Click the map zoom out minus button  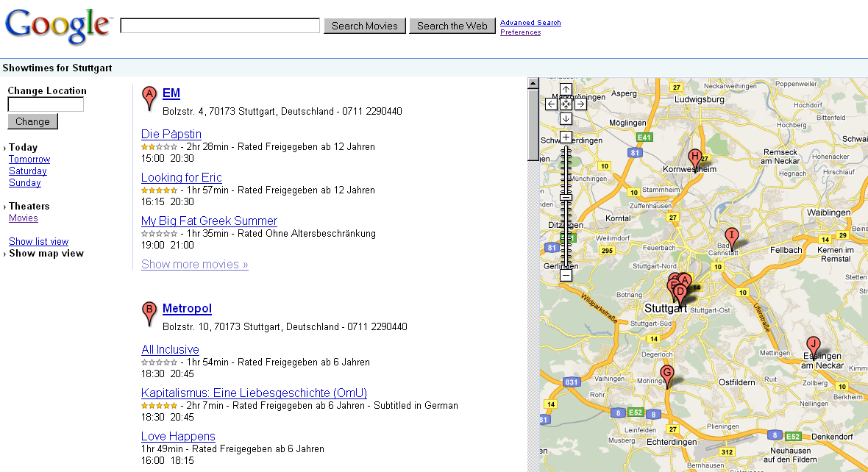coord(566,276)
